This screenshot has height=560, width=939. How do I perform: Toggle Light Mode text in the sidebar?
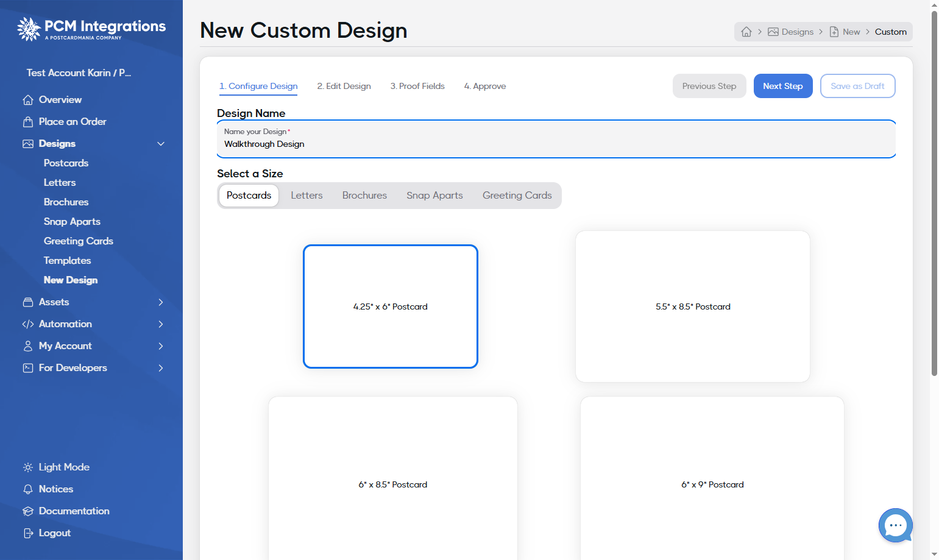[64, 467]
